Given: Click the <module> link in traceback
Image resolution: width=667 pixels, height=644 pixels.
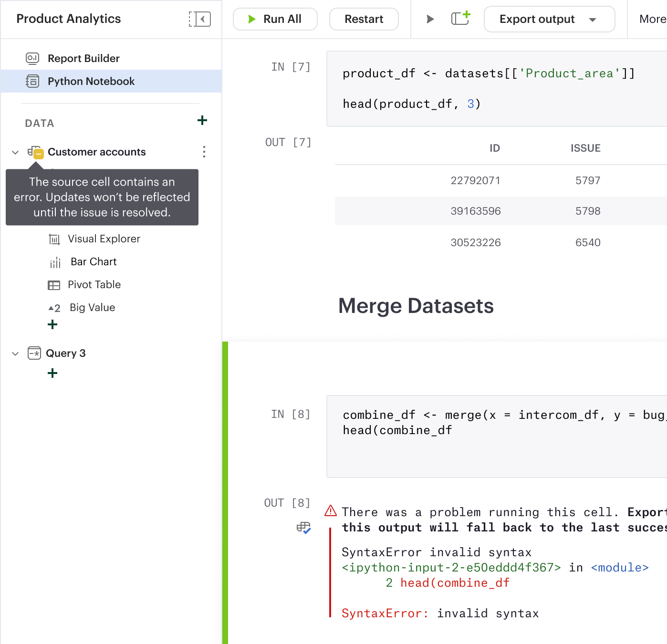Looking at the screenshot, I should coord(620,568).
